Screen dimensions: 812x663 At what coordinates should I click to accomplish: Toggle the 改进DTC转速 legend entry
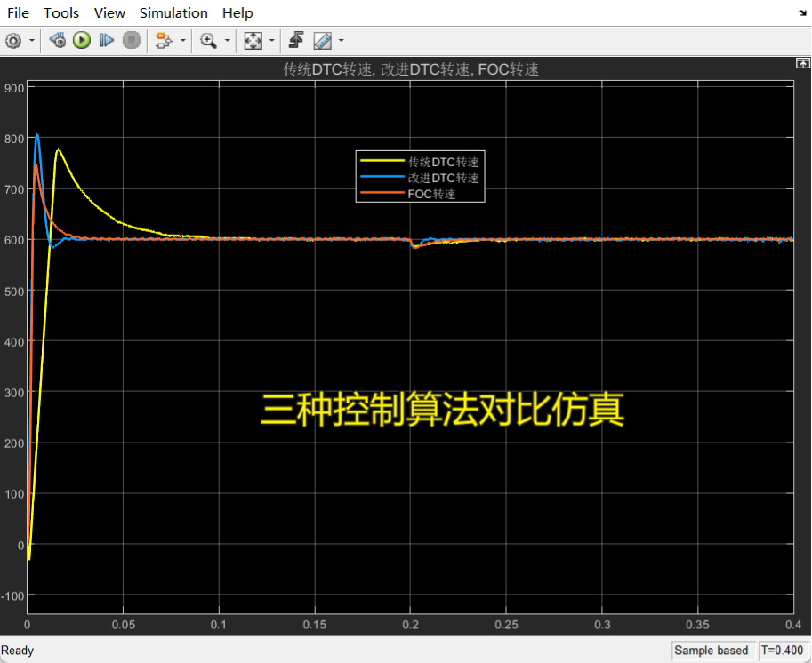pyautogui.click(x=420, y=178)
